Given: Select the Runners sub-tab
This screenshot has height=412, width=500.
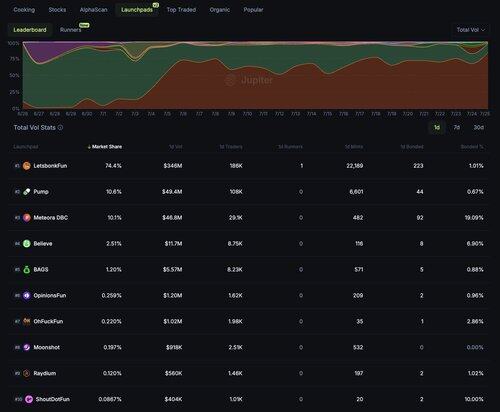Looking at the screenshot, I should [x=71, y=30].
